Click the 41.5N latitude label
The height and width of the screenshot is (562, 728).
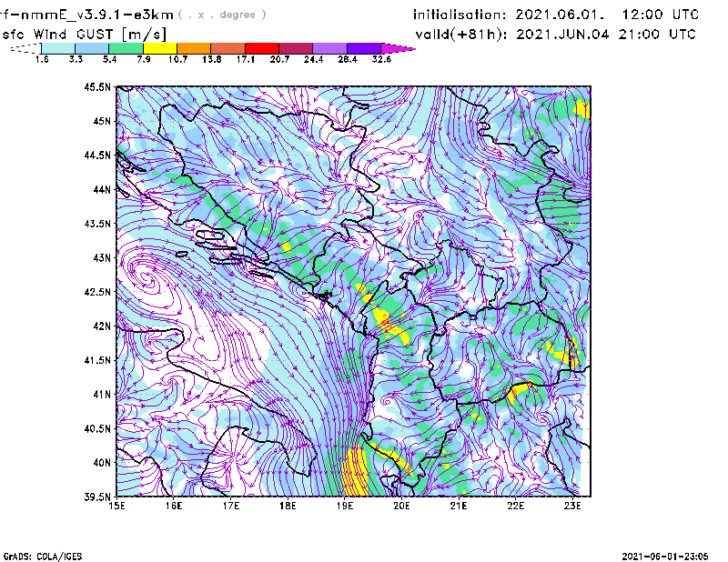click(x=97, y=360)
